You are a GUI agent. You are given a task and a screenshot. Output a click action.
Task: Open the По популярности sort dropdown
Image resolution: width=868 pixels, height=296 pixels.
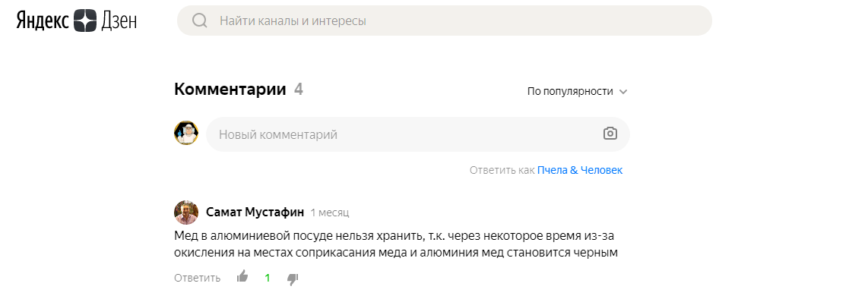[x=578, y=91]
